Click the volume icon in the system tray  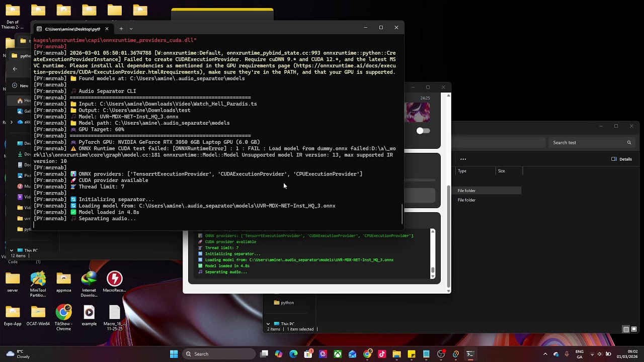tap(599, 354)
